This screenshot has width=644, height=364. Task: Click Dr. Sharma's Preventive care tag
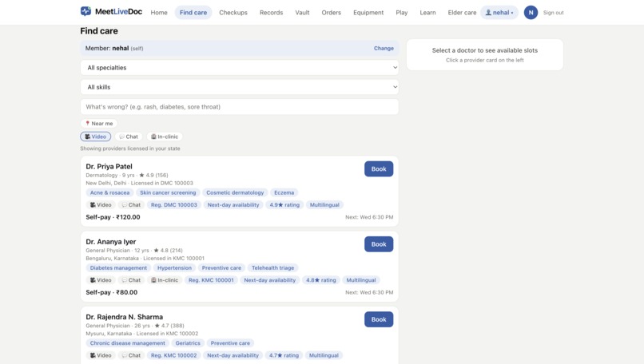coord(230,343)
